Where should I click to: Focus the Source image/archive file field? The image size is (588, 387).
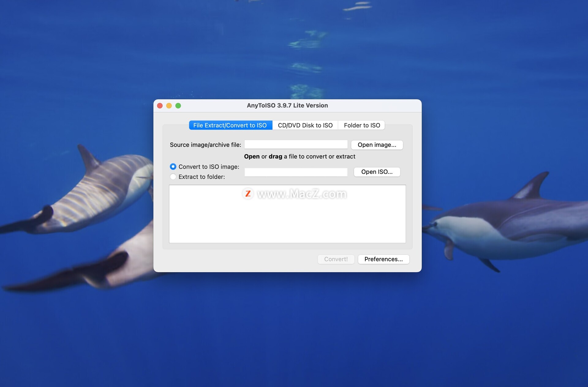point(296,144)
